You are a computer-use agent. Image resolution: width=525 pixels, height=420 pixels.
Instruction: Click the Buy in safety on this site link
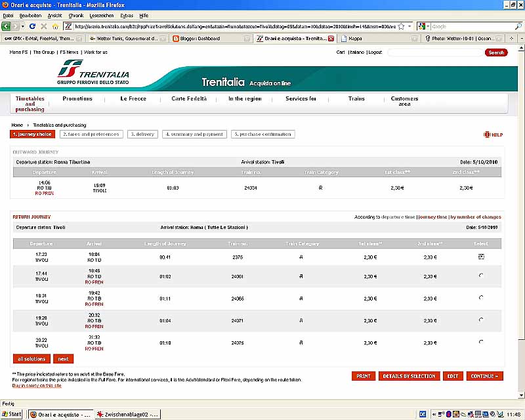37,385
